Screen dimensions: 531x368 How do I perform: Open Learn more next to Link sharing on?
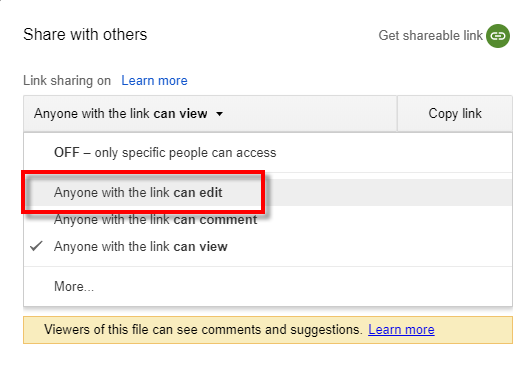pos(154,81)
